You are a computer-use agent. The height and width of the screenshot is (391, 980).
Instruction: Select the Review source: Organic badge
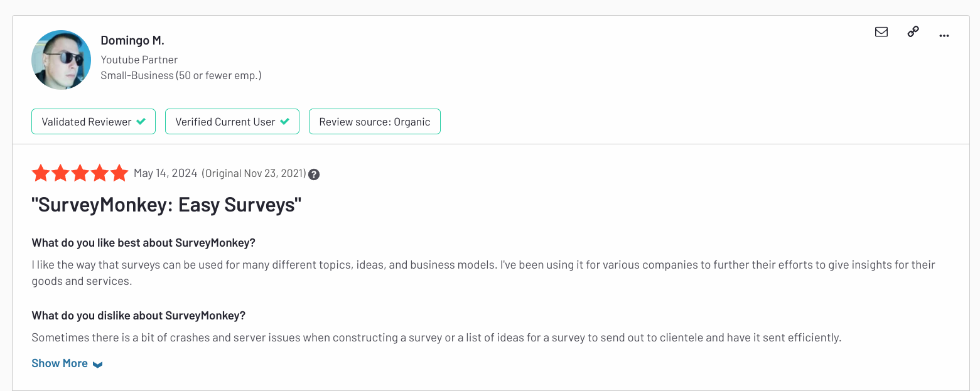point(374,121)
